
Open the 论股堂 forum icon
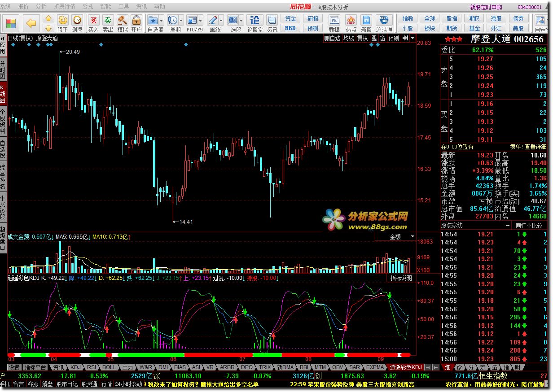pos(255,20)
